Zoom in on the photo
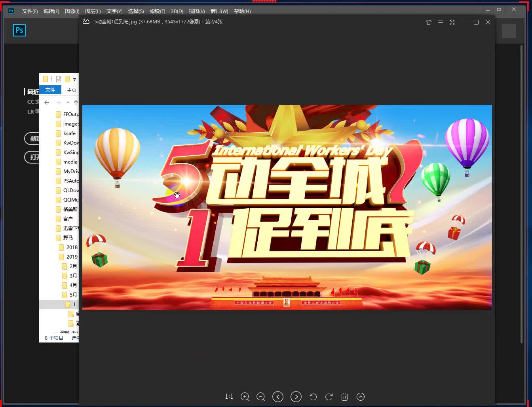 coord(245,397)
